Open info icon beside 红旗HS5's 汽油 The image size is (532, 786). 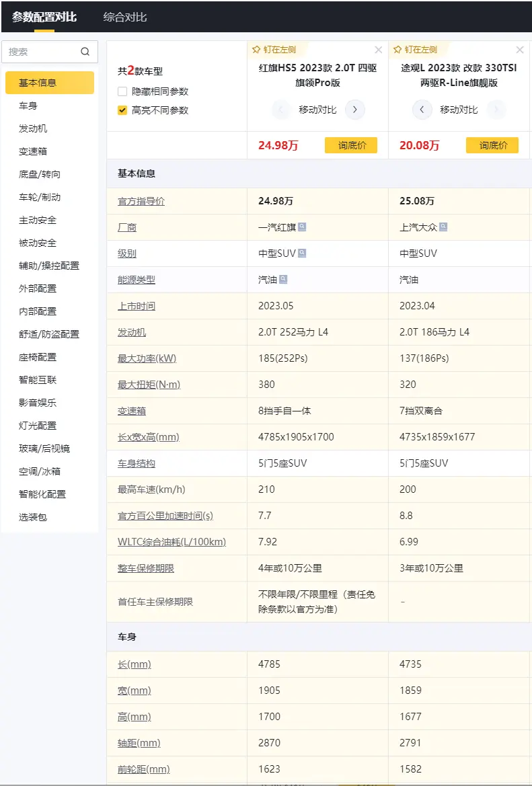[283, 279]
